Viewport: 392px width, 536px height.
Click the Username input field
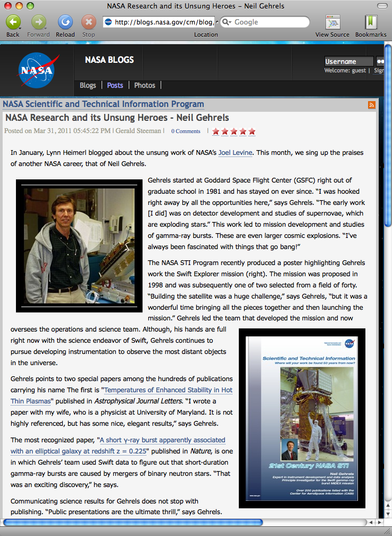(x=348, y=62)
